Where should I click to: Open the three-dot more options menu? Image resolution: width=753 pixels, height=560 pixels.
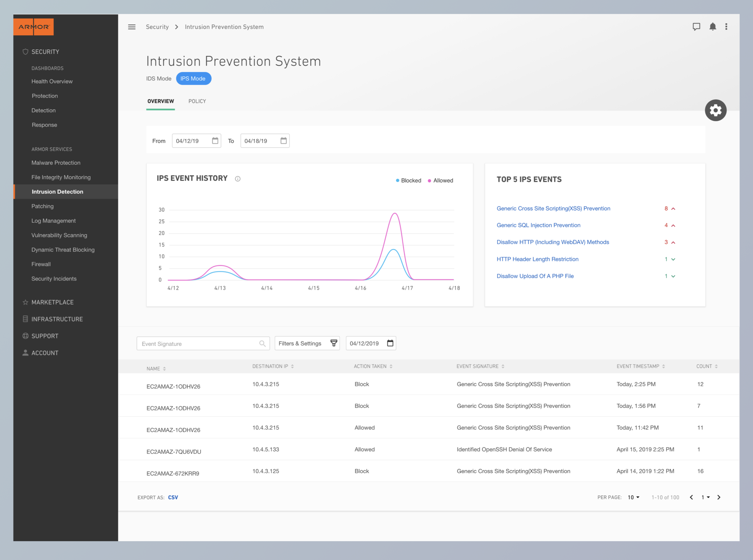[726, 27]
